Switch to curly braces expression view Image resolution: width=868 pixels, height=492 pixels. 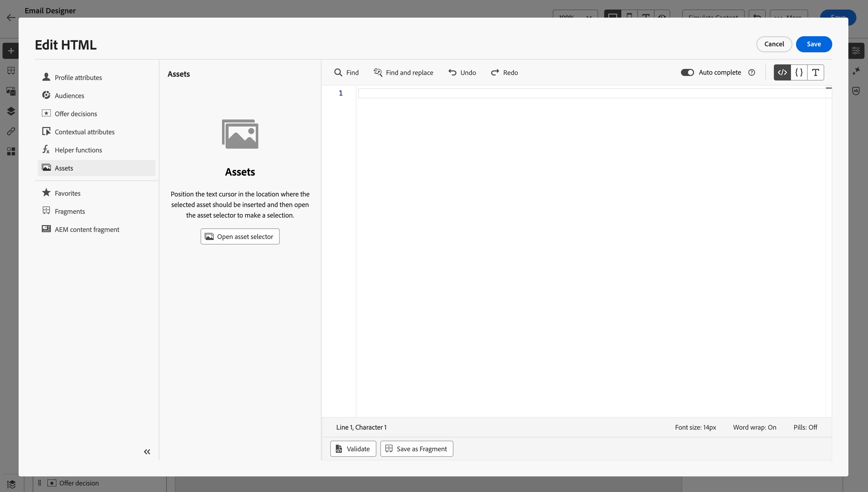coord(799,72)
